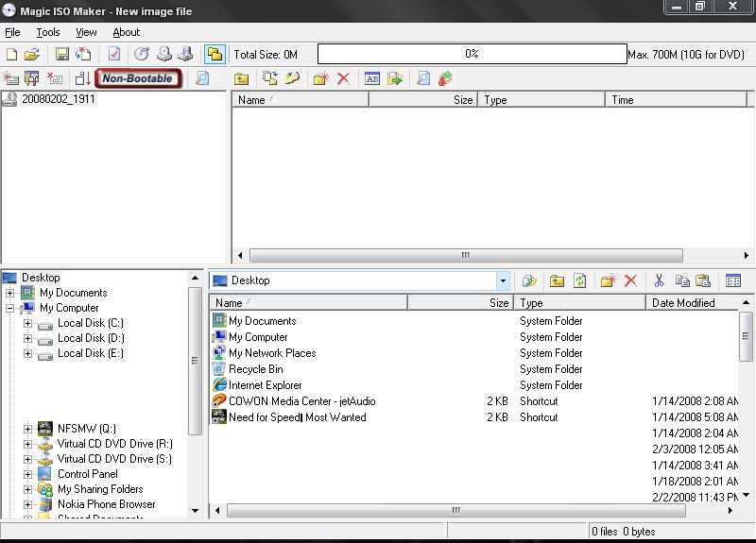The image size is (756, 543).
Task: Open the View menu
Action: tap(86, 32)
